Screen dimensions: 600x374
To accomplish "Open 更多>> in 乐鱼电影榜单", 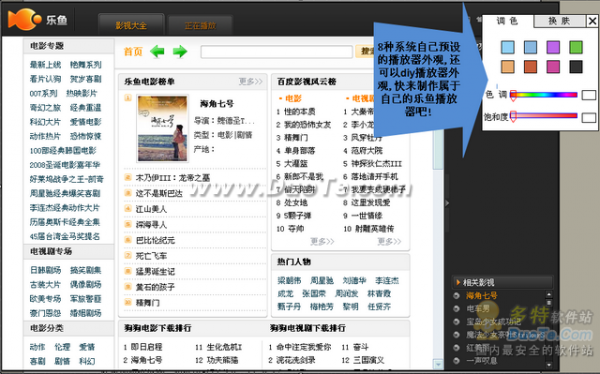I will click(251, 81).
